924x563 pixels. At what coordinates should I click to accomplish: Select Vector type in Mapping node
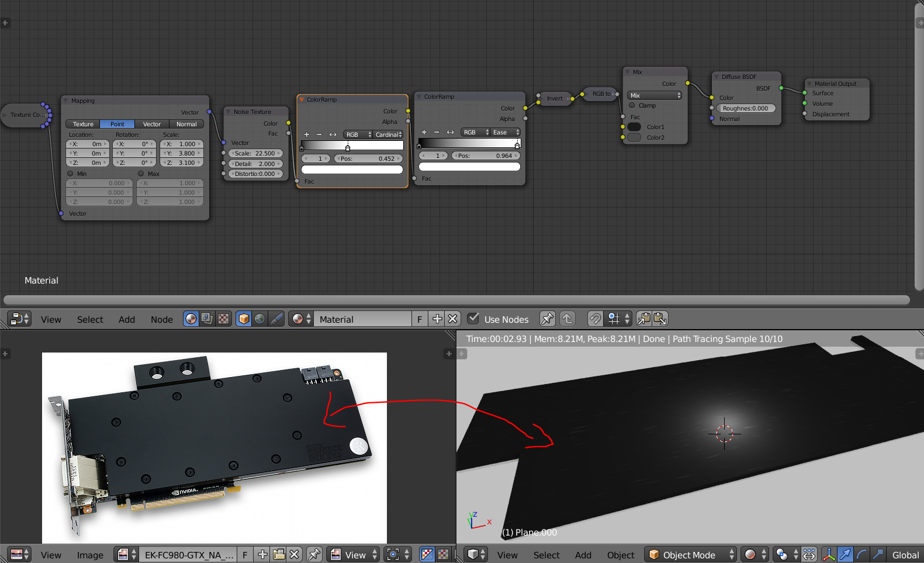point(152,124)
